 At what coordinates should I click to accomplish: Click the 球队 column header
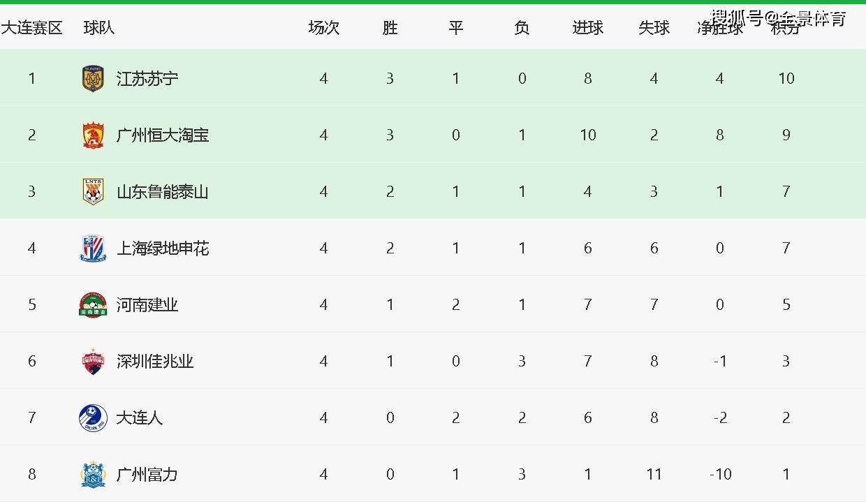[x=99, y=28]
